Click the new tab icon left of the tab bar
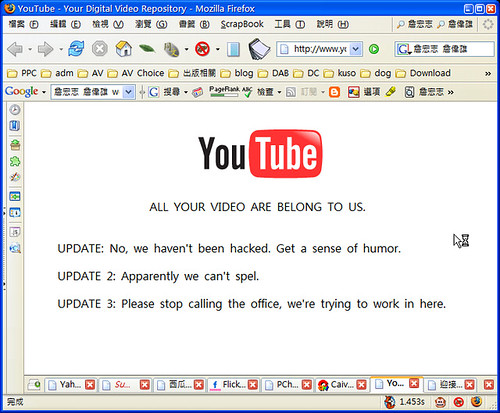500x413 pixels. point(34,385)
